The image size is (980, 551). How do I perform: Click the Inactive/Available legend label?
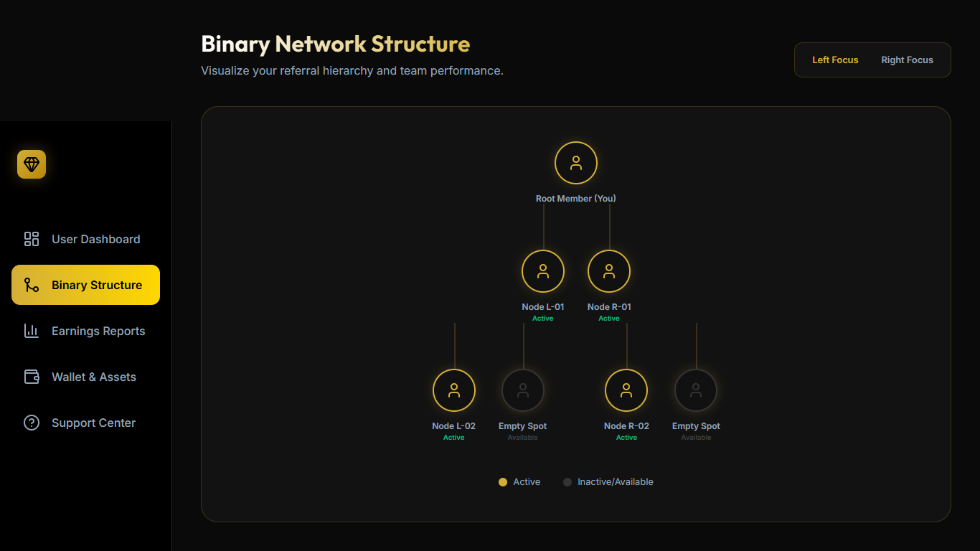[616, 482]
